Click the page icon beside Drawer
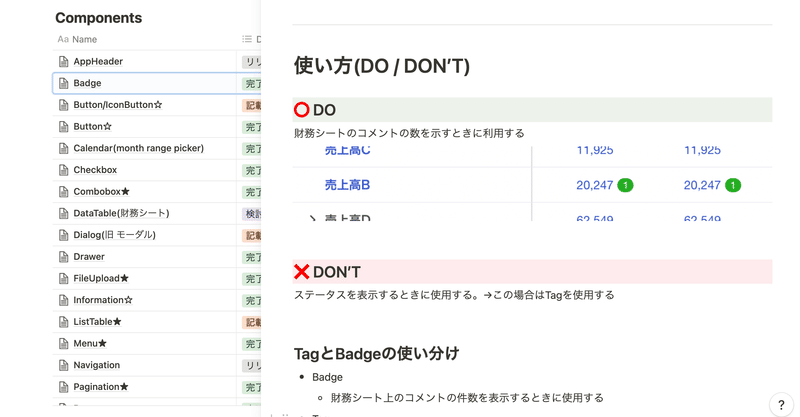This screenshot has width=800, height=417. (63, 257)
